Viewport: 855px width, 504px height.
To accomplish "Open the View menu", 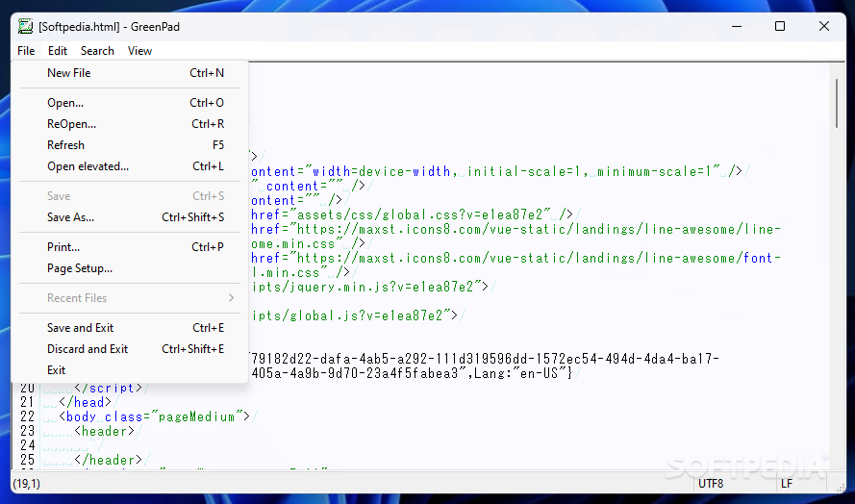I will 139,51.
